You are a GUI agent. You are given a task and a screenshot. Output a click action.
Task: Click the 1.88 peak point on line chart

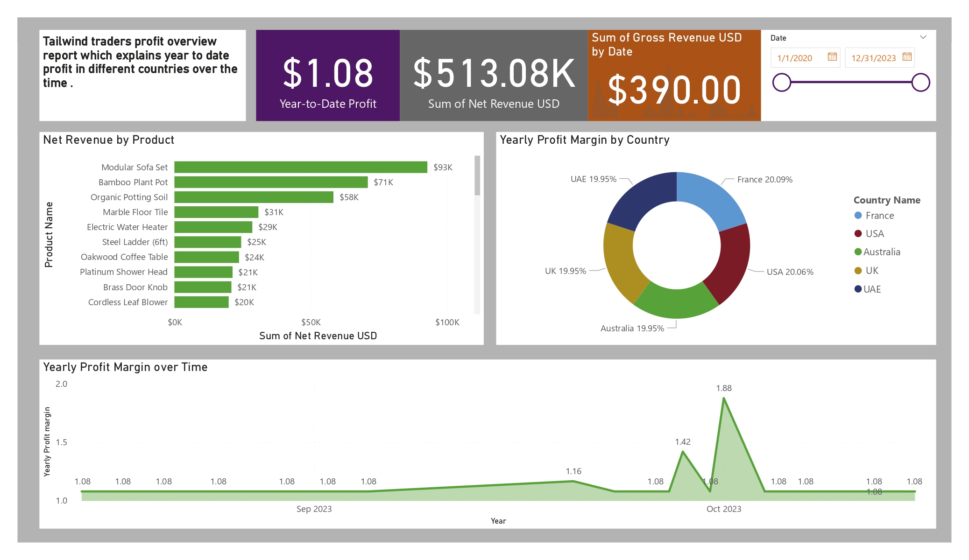724,398
